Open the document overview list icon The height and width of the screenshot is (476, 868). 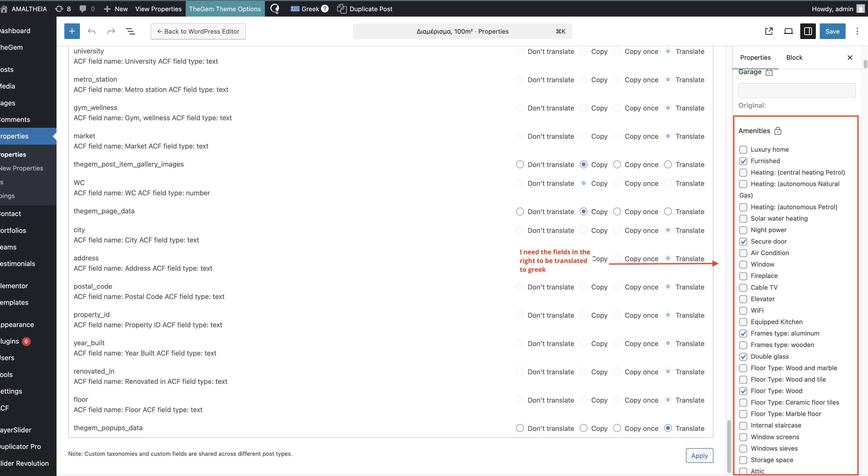pos(130,31)
